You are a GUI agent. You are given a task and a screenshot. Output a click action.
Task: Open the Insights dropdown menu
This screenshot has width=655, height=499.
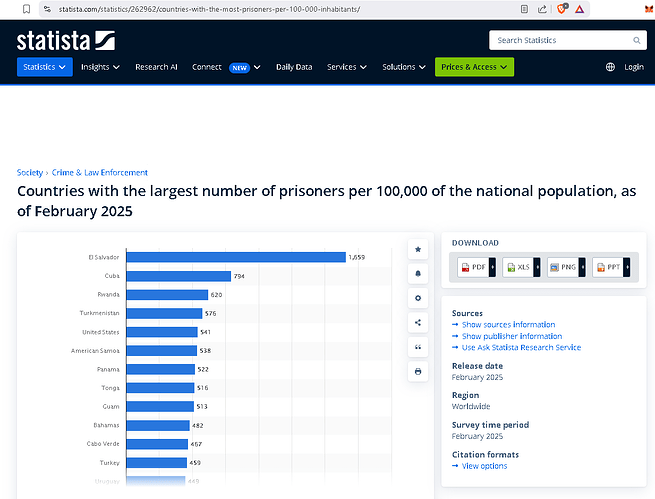[100, 67]
